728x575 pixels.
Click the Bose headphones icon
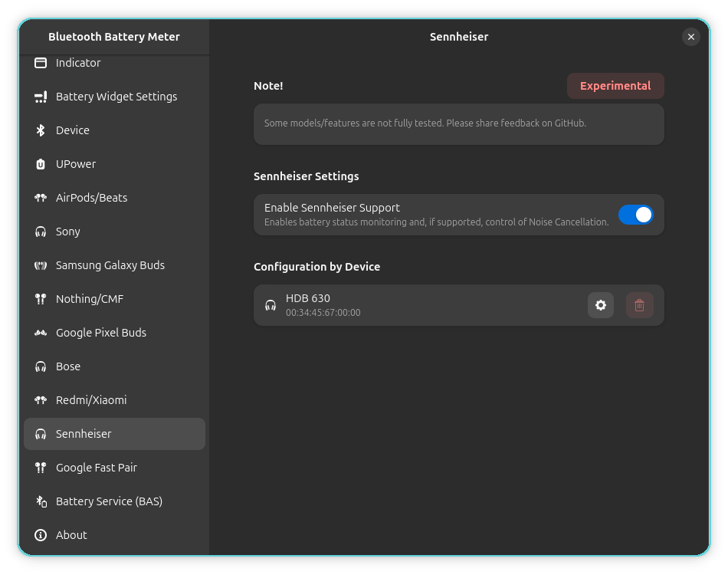41,366
